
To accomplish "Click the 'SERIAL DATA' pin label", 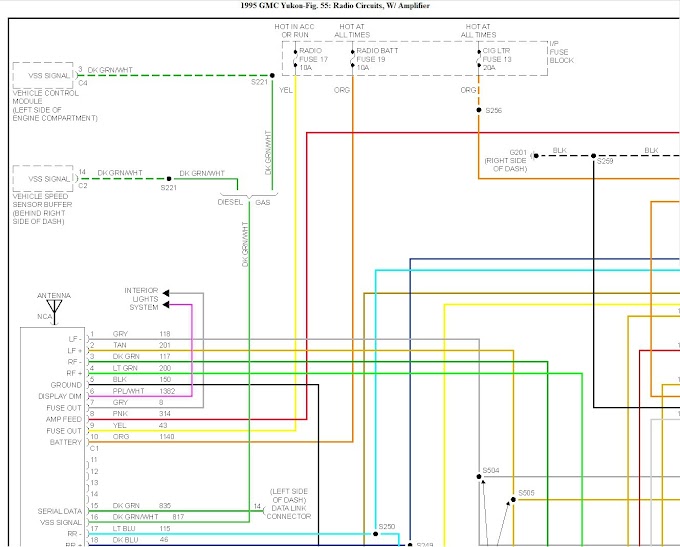I will pos(59,511).
